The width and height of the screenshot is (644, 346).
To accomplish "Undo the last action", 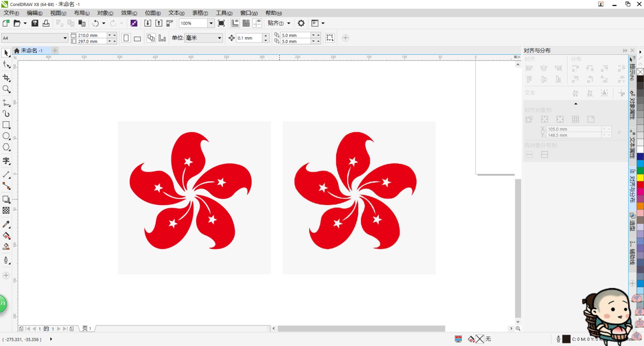I will (95, 23).
